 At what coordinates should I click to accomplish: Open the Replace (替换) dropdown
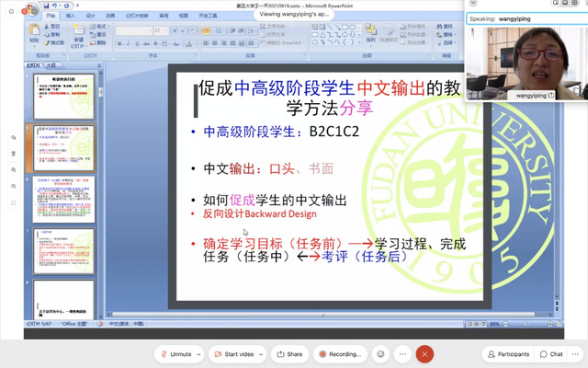[x=446, y=35]
